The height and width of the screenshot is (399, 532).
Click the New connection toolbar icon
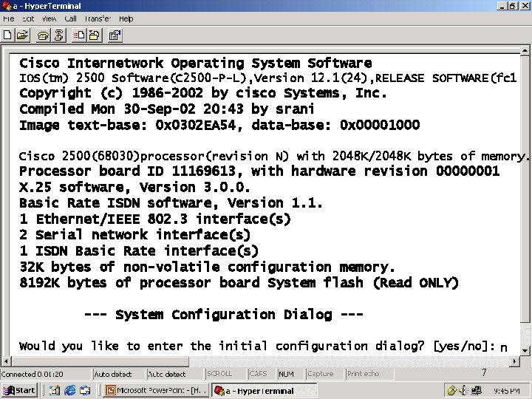7,35
